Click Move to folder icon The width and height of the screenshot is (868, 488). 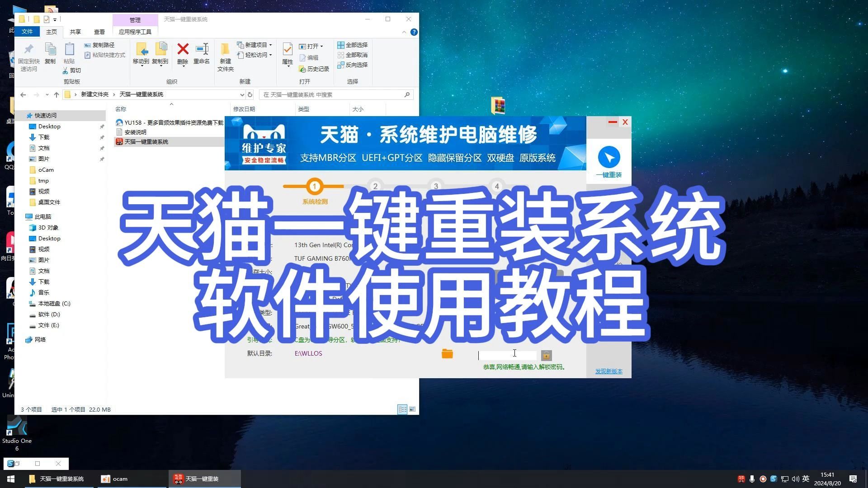[x=141, y=49]
